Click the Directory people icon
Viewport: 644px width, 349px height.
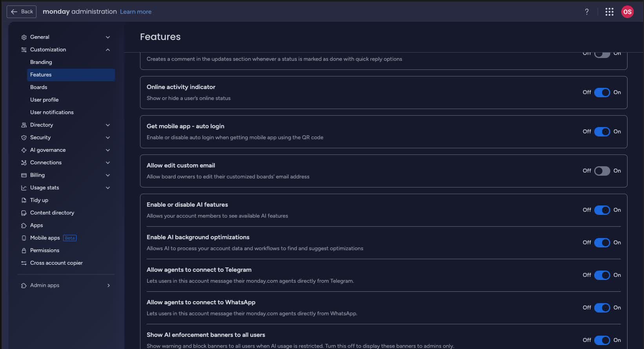[x=24, y=125]
